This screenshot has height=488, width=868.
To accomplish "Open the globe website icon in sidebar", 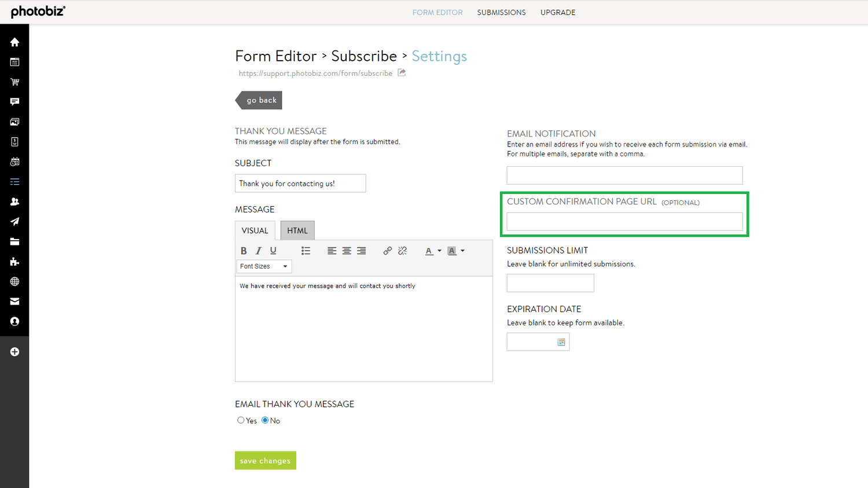I will click(x=14, y=281).
